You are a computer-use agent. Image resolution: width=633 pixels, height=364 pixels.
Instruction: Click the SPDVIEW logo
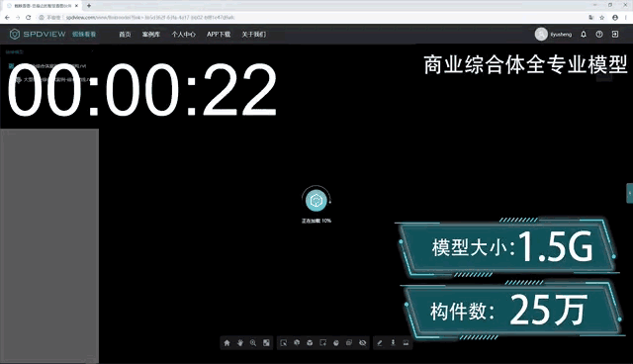pos(38,35)
